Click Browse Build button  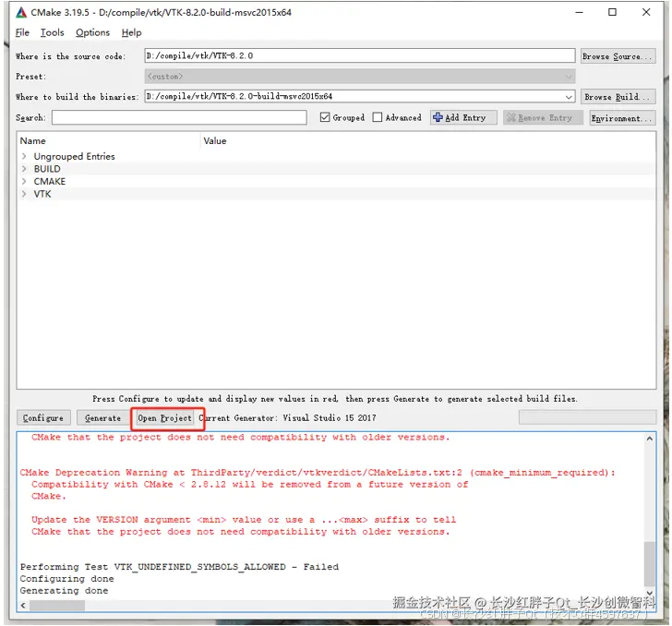click(x=618, y=97)
